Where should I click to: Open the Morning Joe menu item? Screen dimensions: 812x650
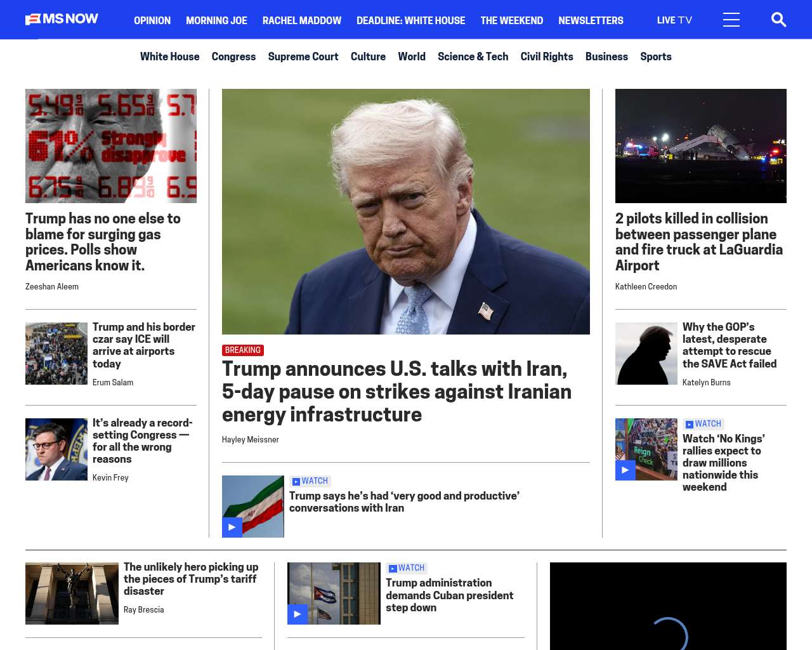click(216, 20)
